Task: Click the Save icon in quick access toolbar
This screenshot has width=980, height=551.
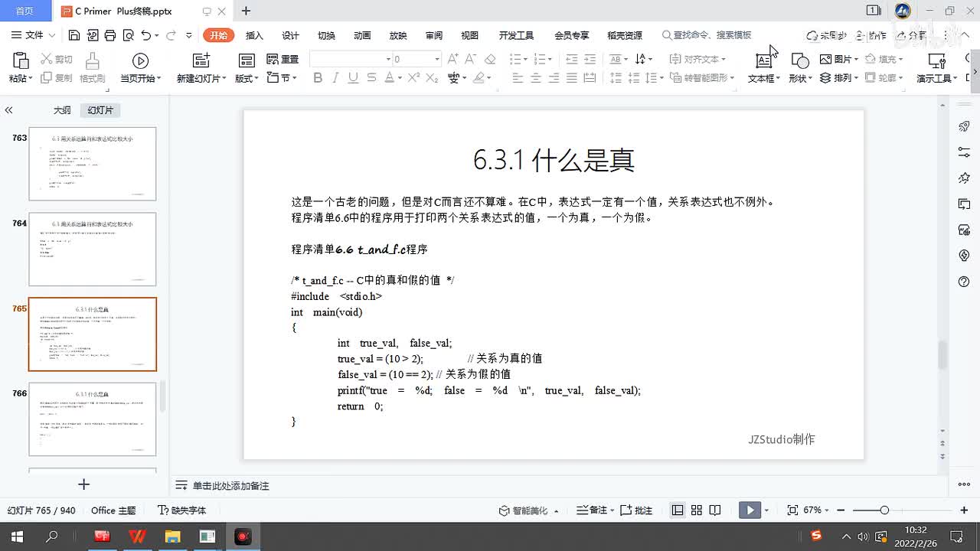Action: point(74,35)
